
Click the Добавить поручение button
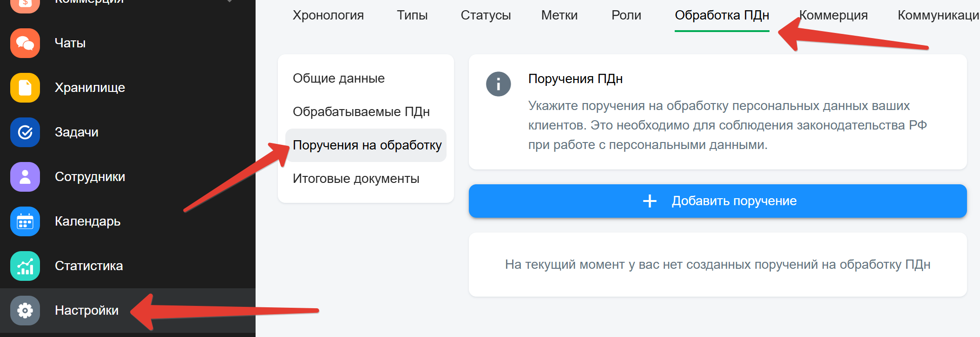coord(718,201)
